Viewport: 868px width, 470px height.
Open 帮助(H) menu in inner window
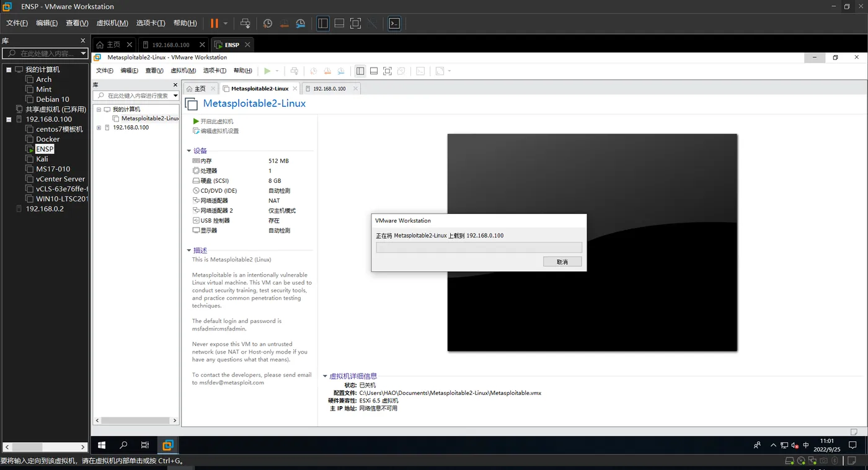coord(242,71)
